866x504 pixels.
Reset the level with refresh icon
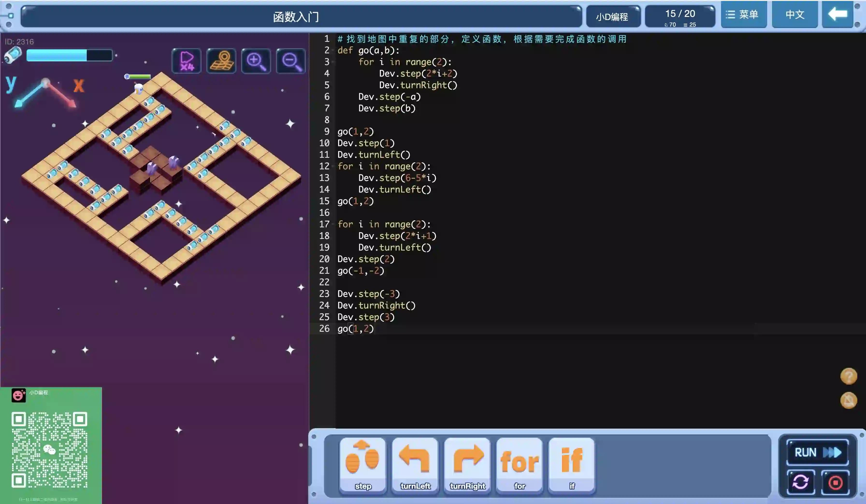click(x=800, y=482)
